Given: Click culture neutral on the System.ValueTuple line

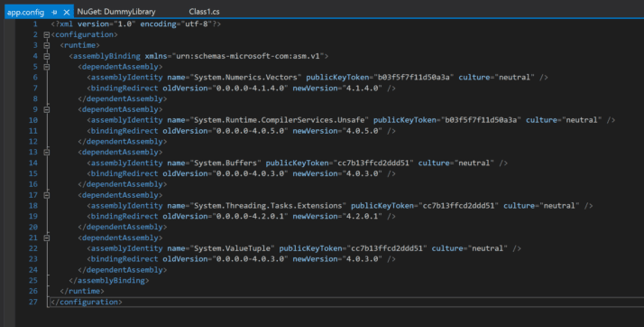Looking at the screenshot, I should (x=469, y=248).
